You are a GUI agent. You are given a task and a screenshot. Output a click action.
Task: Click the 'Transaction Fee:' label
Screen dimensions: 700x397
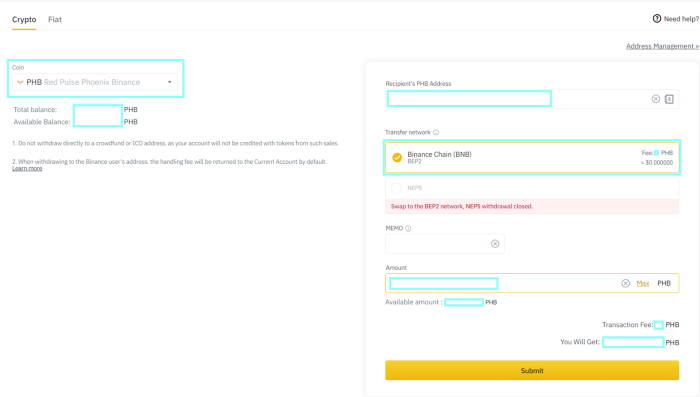pyautogui.click(x=627, y=325)
